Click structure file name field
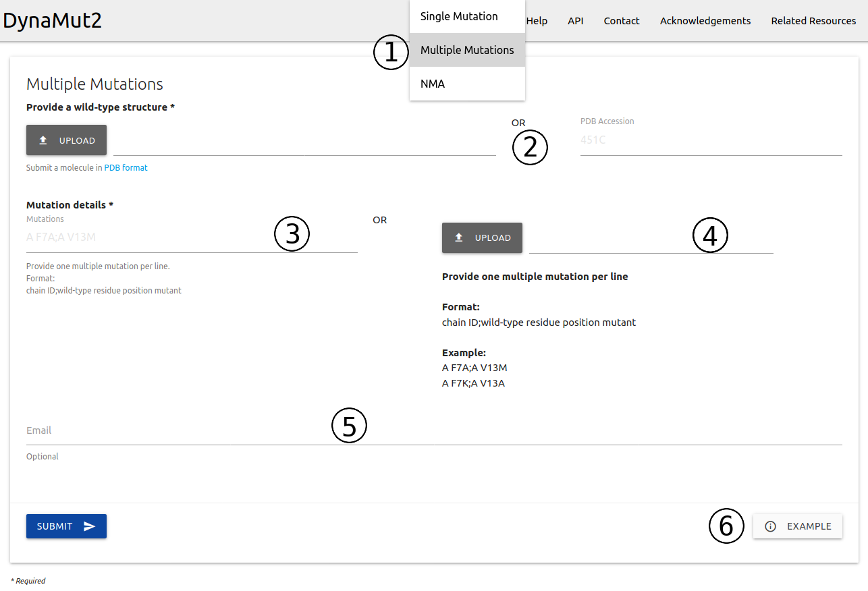 point(304,141)
